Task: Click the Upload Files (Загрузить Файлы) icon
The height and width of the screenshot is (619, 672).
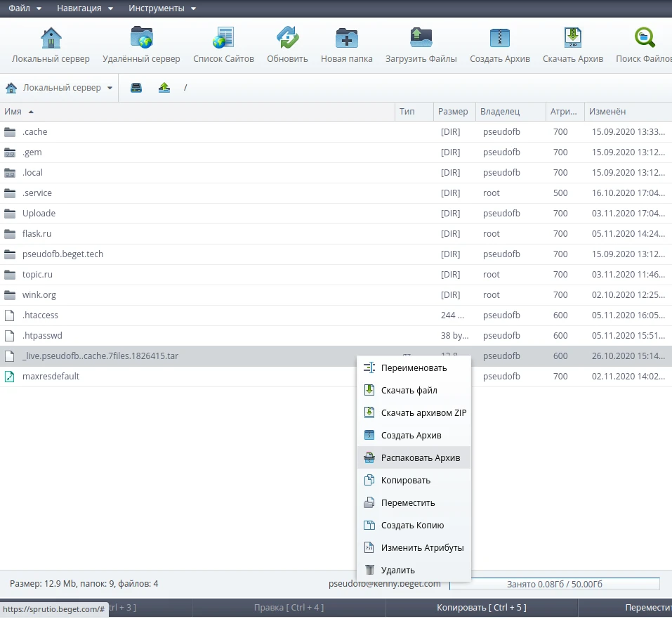Action: (421, 38)
